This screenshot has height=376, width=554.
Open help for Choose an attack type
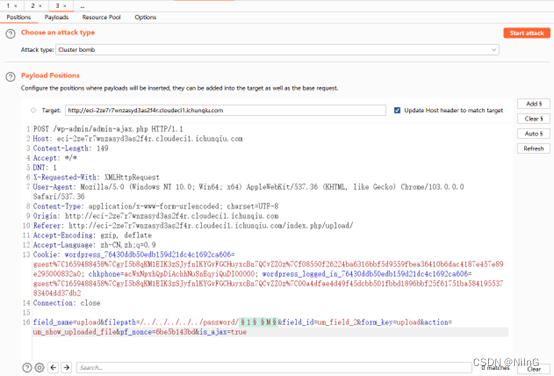11,34
